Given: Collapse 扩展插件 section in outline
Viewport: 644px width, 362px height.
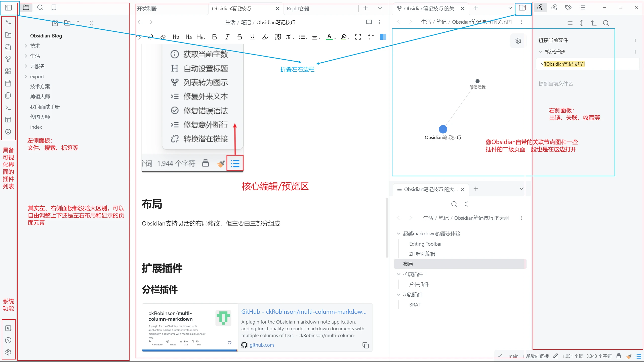Looking at the screenshot, I should point(398,274).
